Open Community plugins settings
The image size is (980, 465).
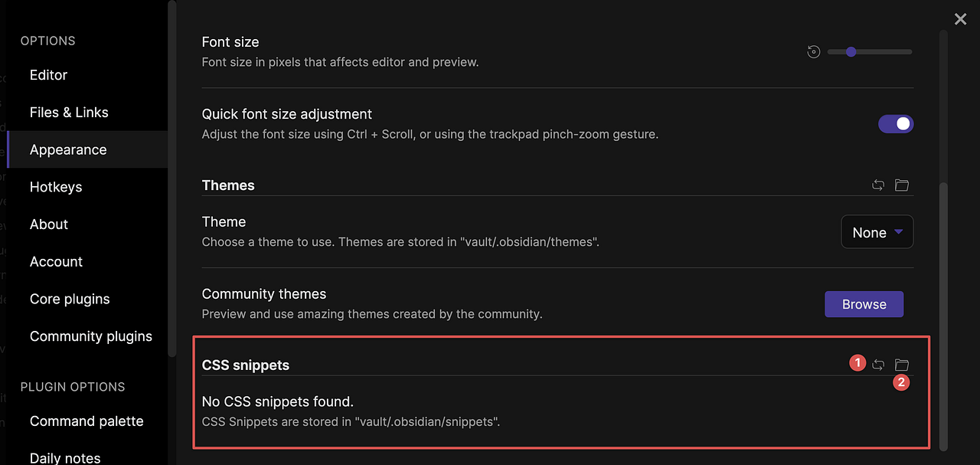click(90, 336)
